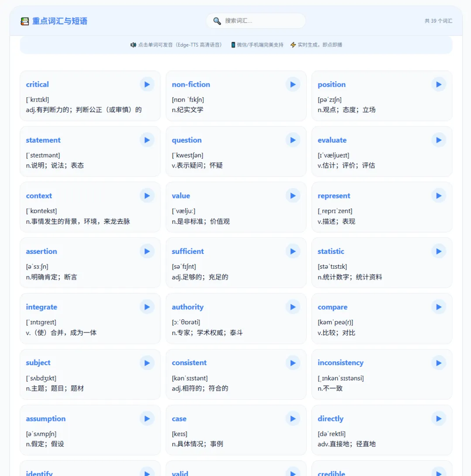Click the word integrate
The width and height of the screenshot is (471, 476).
(x=41, y=307)
